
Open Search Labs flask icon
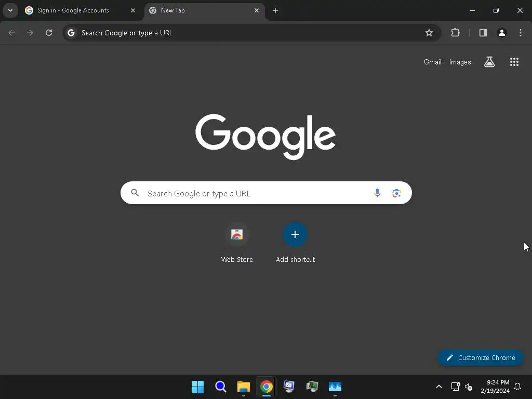pyautogui.click(x=489, y=62)
